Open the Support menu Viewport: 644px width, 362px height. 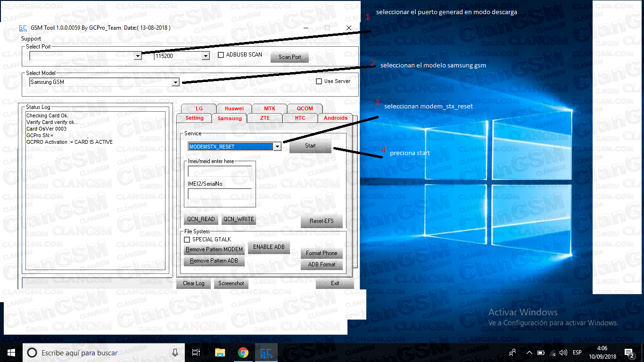click(31, 39)
